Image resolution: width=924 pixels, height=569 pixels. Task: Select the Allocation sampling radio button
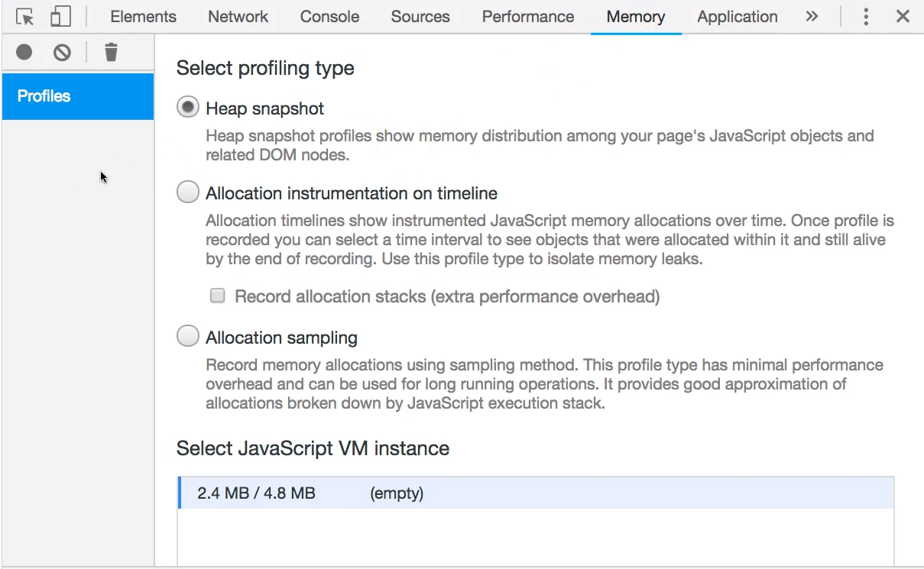(x=188, y=337)
